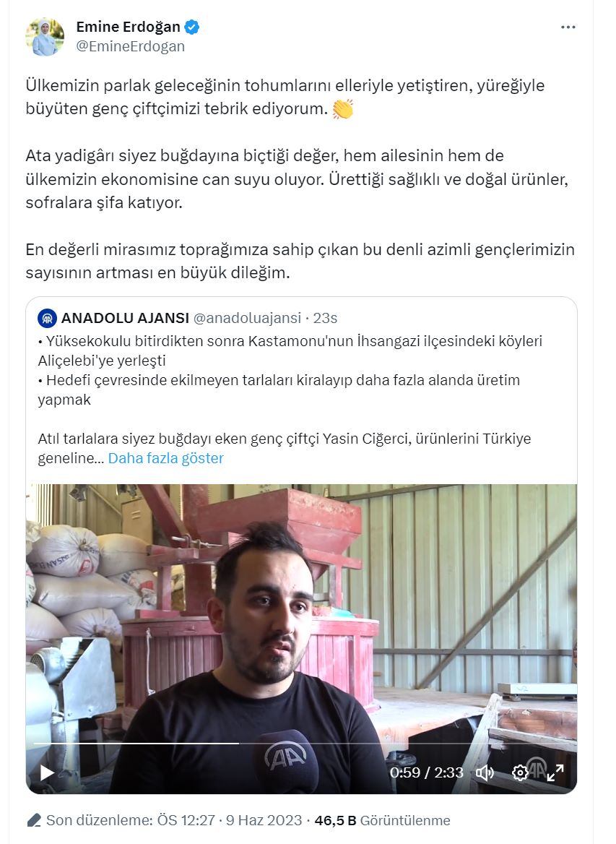The height and width of the screenshot is (844, 616).
Task: Click the 46,5 B Görüntülenme view count
Action: [383, 820]
